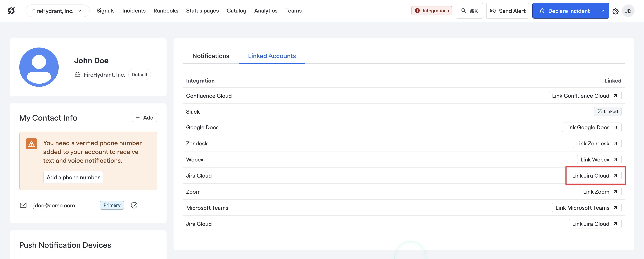
Task: Click the external arrow on Link Zendesk
Action: coord(615,143)
